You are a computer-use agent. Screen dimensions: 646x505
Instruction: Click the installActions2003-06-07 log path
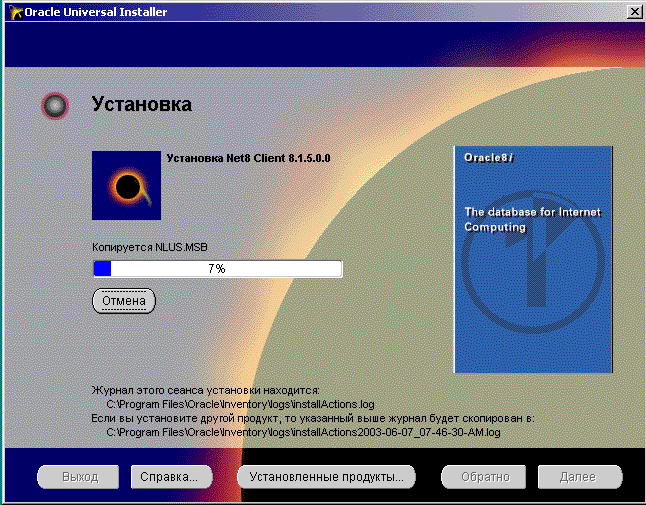click(x=303, y=433)
